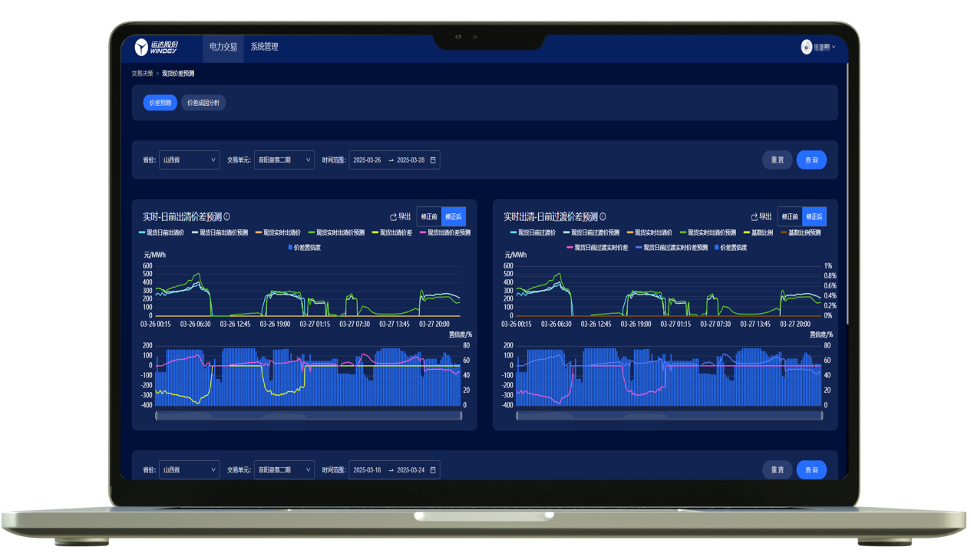Click the top 查询 button
Viewport: 971px width, 560px height.
(x=811, y=160)
